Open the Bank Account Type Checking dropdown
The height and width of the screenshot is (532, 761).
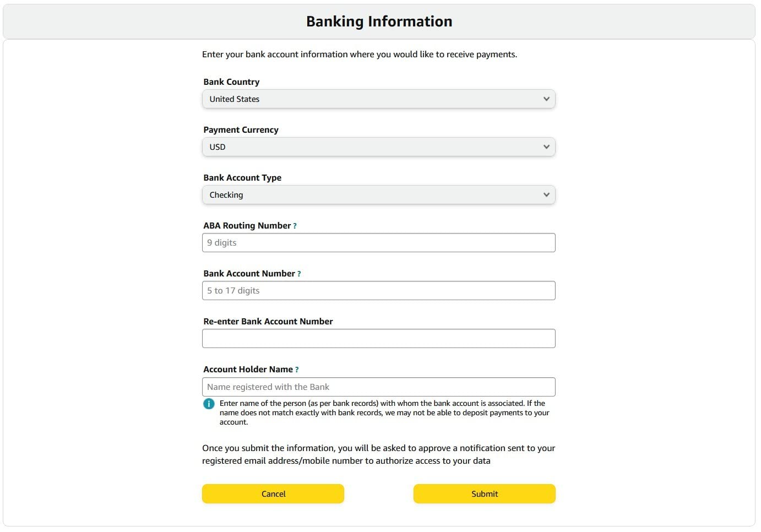pyautogui.click(x=378, y=195)
